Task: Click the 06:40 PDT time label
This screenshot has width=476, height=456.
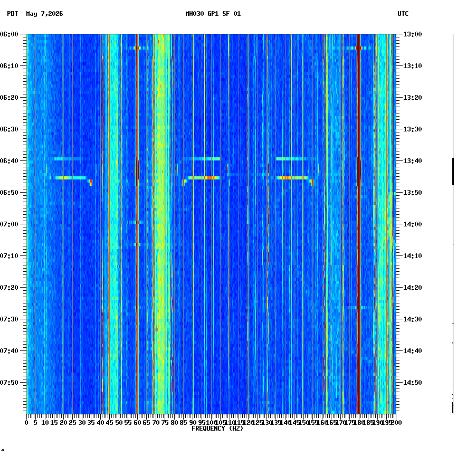Action: coord(9,161)
